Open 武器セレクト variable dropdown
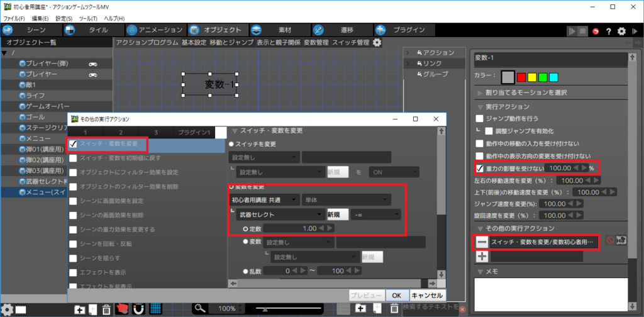This screenshot has height=317, width=644. click(280, 214)
